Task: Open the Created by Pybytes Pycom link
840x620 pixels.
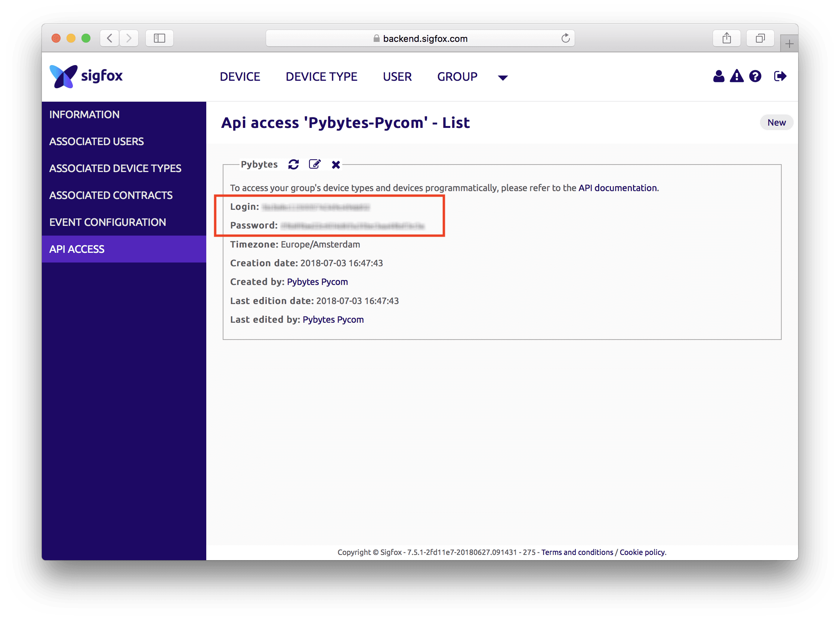Action: 317,282
